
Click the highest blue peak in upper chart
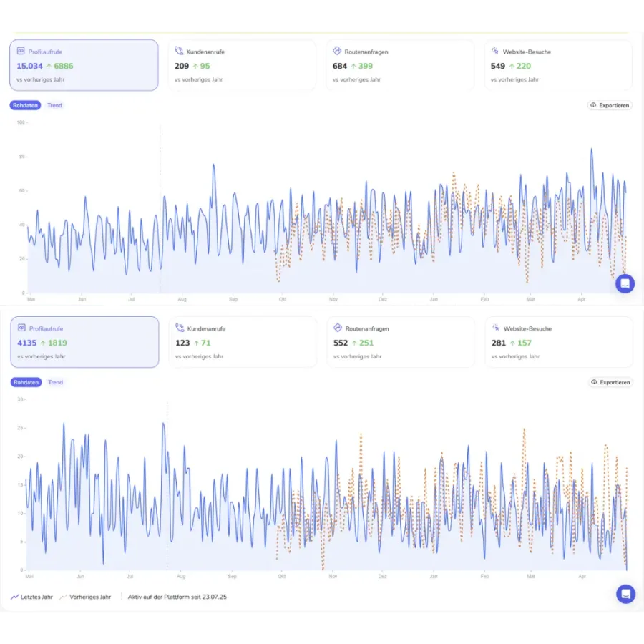pyautogui.click(x=592, y=150)
